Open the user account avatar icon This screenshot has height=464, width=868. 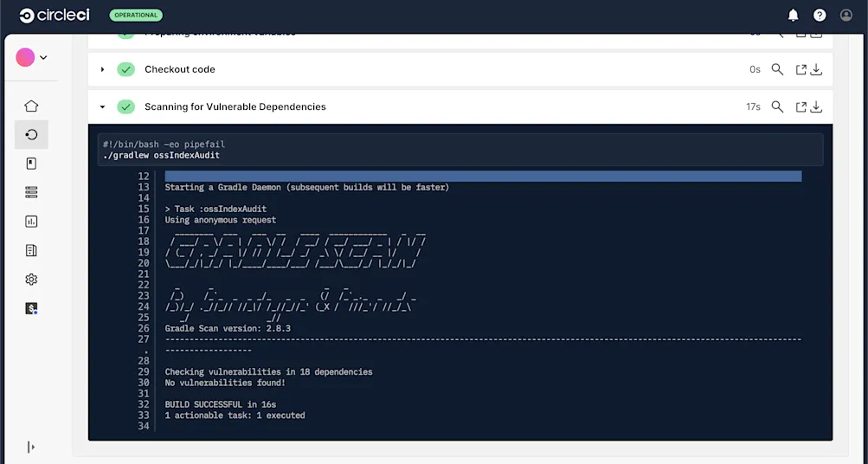click(x=846, y=16)
